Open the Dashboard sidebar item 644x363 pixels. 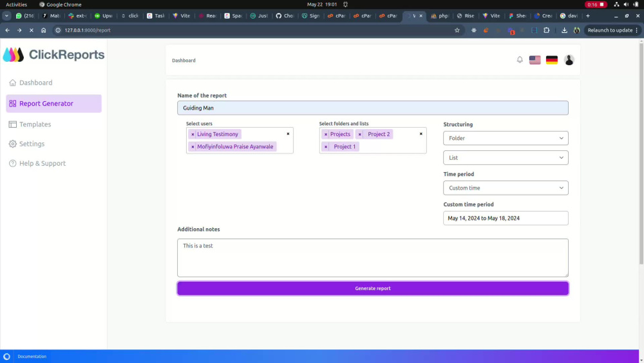click(x=35, y=83)
